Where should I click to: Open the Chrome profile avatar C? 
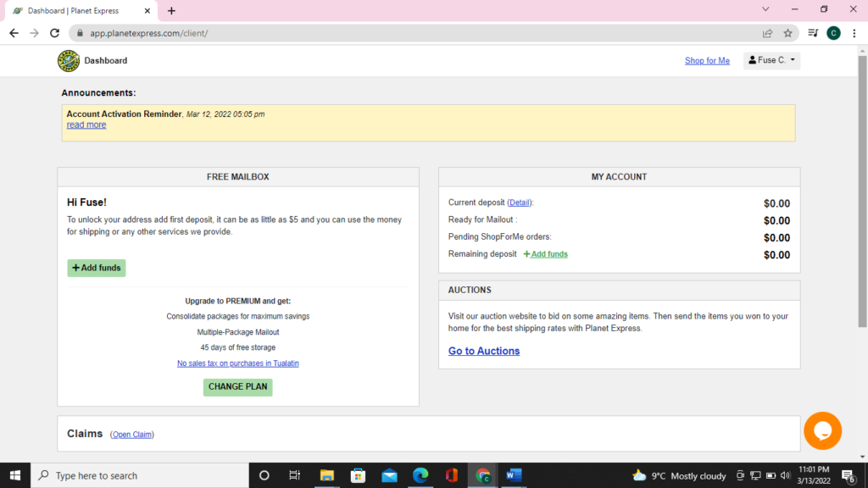(x=833, y=33)
